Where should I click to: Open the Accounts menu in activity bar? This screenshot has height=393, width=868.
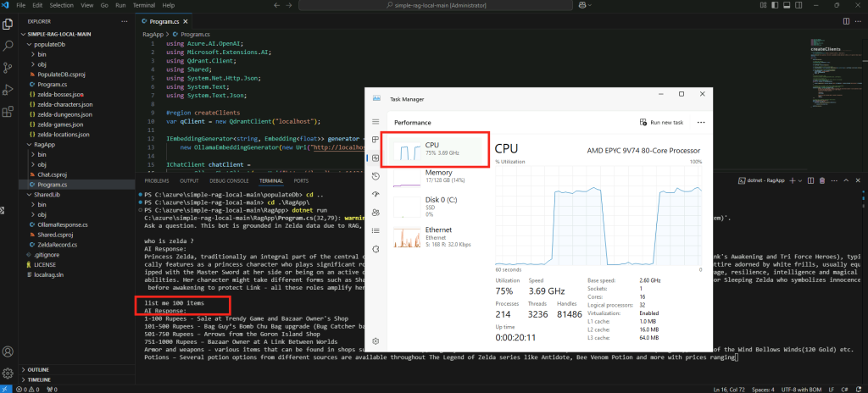[x=8, y=351]
